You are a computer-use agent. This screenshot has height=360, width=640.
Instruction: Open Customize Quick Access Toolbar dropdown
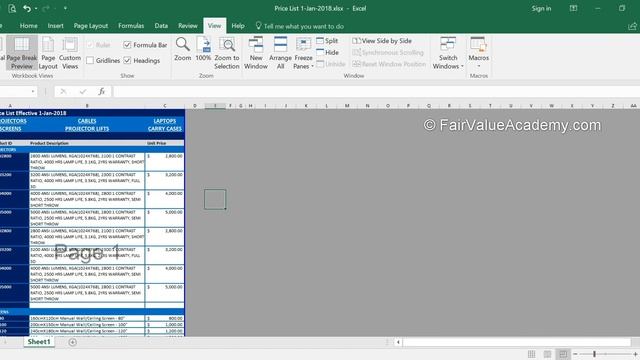click(65, 8)
